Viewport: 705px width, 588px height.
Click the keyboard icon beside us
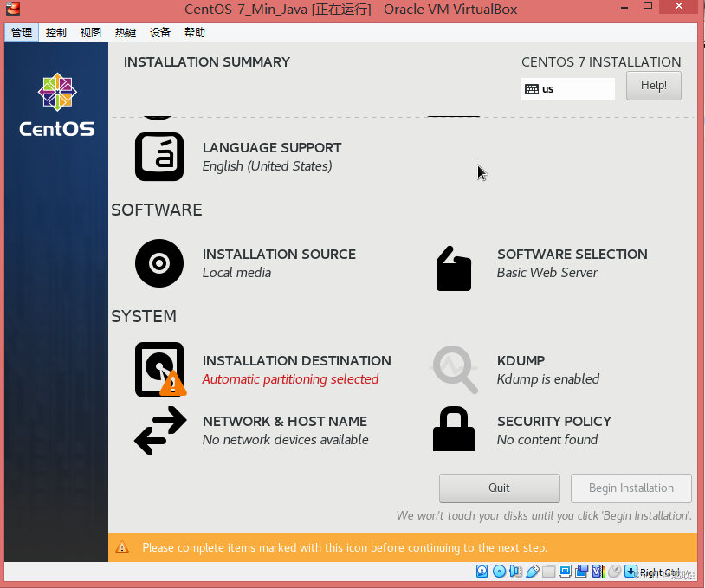[532, 89]
